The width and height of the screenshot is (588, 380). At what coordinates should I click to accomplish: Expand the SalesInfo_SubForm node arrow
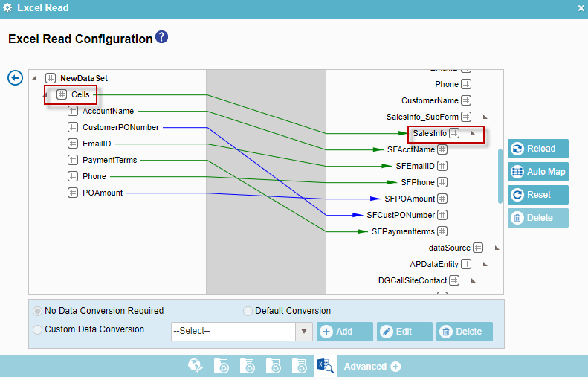point(485,117)
